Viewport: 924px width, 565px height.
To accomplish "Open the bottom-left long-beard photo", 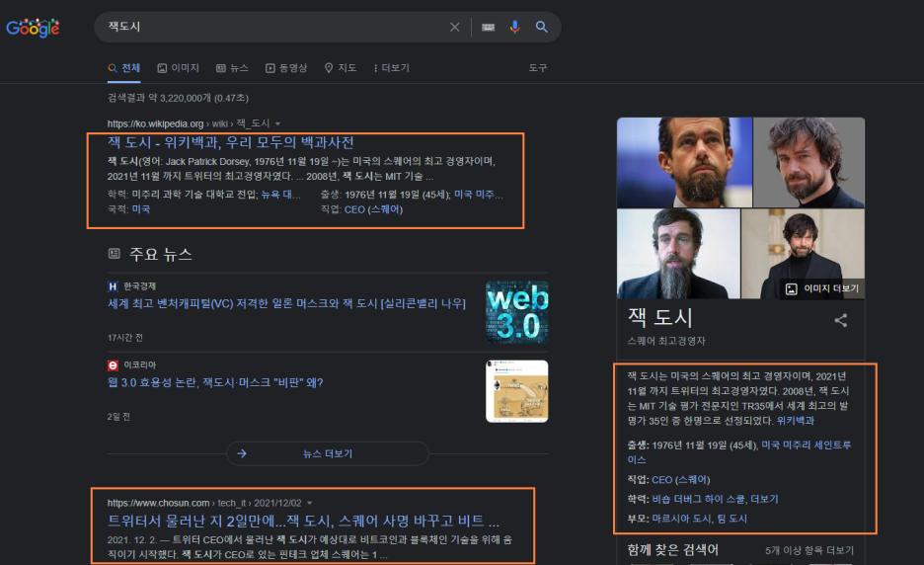I will coord(678,254).
